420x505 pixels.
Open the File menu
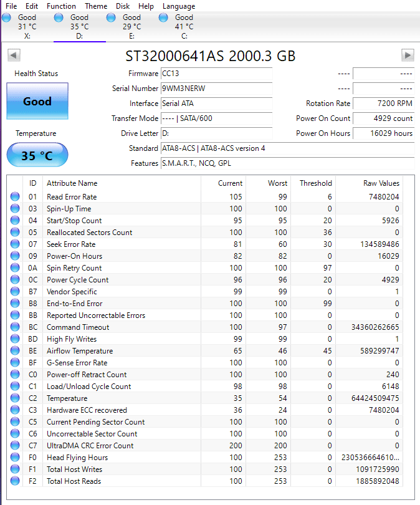tap(11, 6)
